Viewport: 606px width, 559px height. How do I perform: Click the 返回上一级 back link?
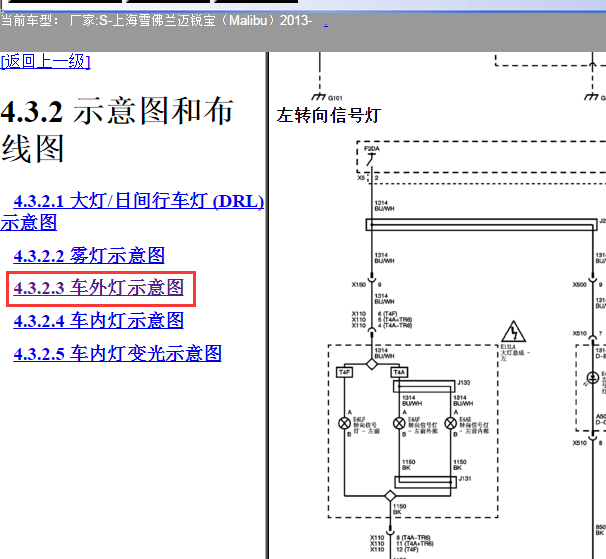click(x=46, y=61)
